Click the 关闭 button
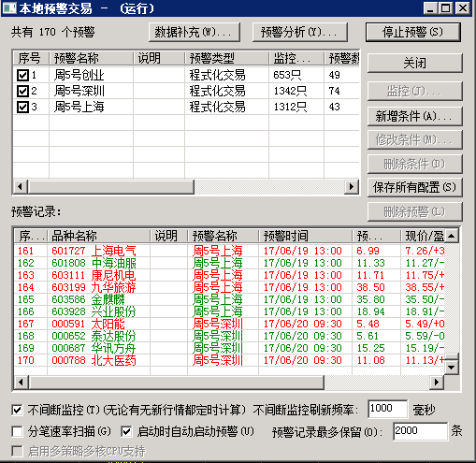The width and height of the screenshot is (476, 463). [415, 64]
